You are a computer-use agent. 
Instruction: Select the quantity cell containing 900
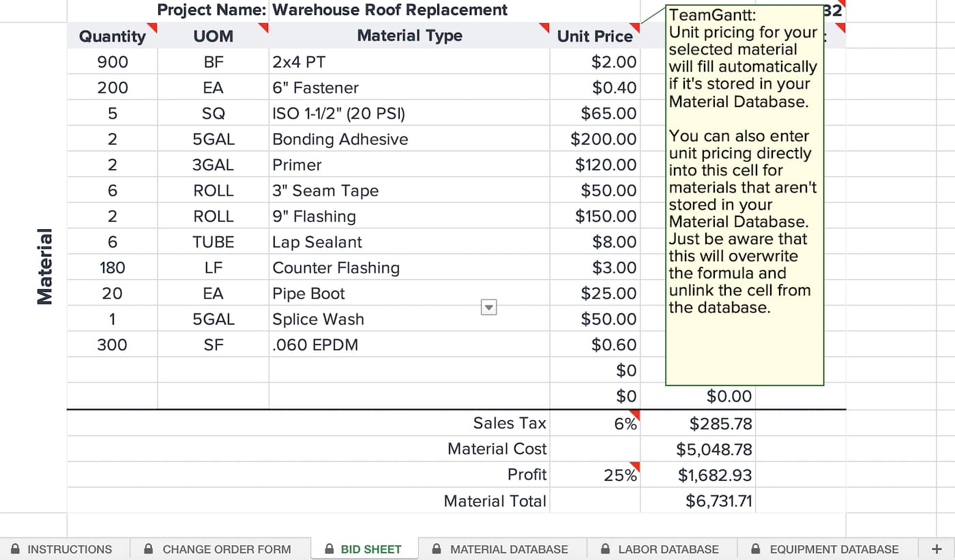[113, 62]
